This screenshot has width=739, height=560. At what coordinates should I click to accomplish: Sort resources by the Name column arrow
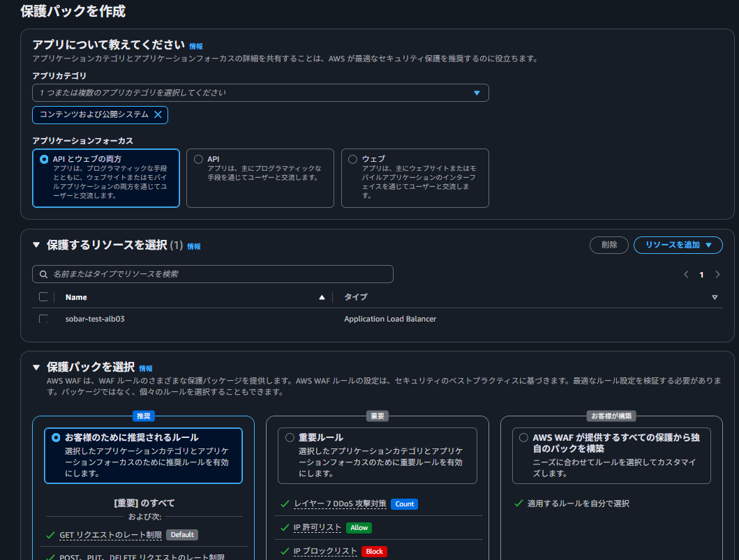pos(322,297)
